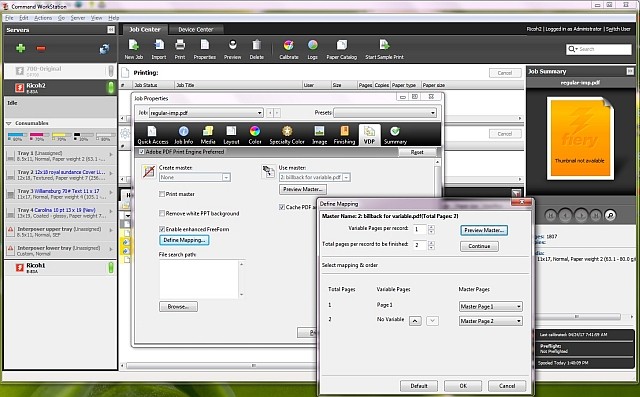The height and width of the screenshot is (397, 640).
Task: Click the Delete trash icon
Action: pyautogui.click(x=256, y=49)
